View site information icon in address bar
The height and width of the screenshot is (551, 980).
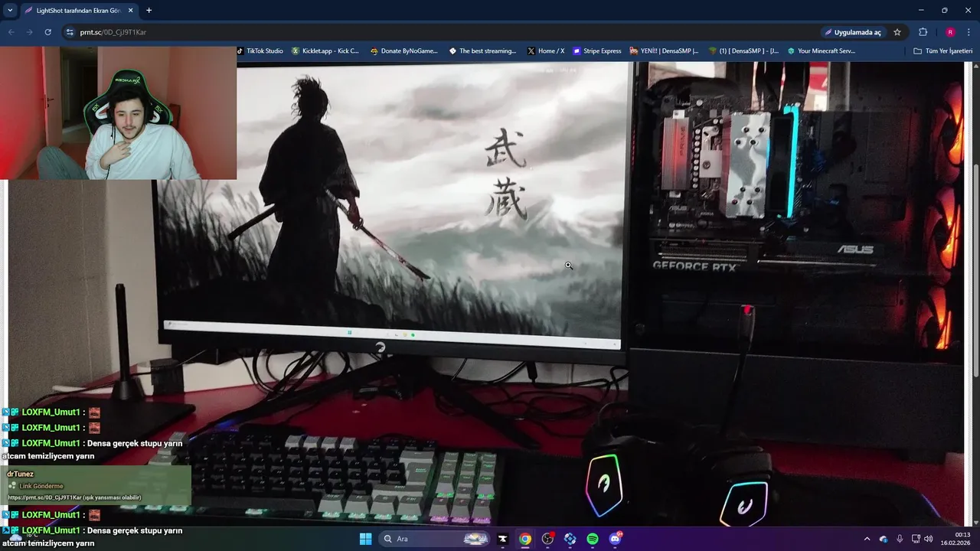coord(70,32)
